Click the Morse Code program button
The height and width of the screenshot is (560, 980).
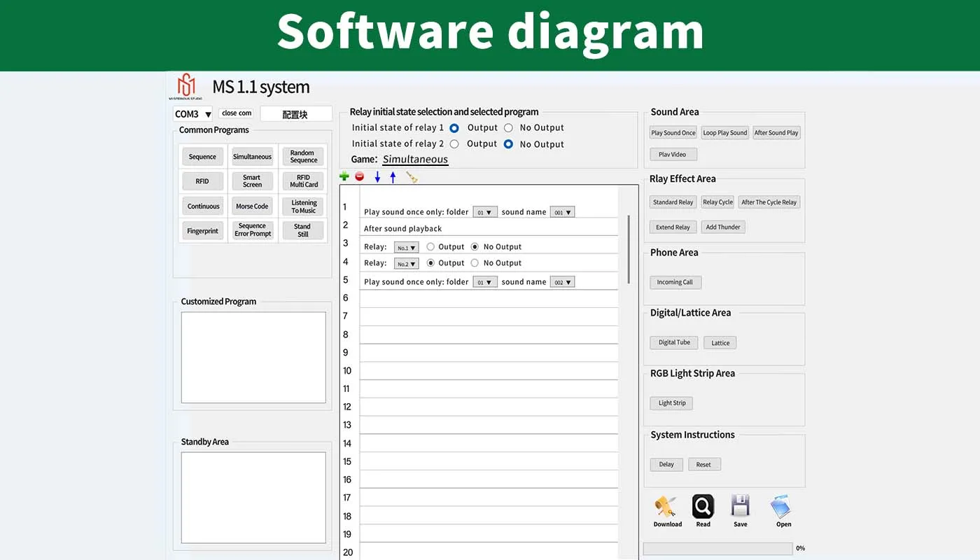[x=252, y=206]
